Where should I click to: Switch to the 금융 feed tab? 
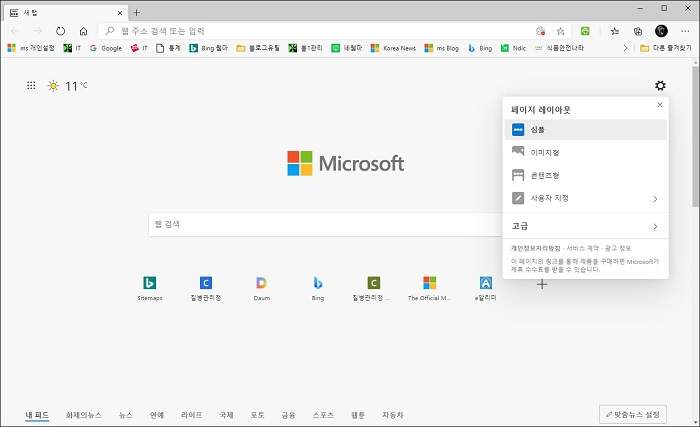[288, 415]
